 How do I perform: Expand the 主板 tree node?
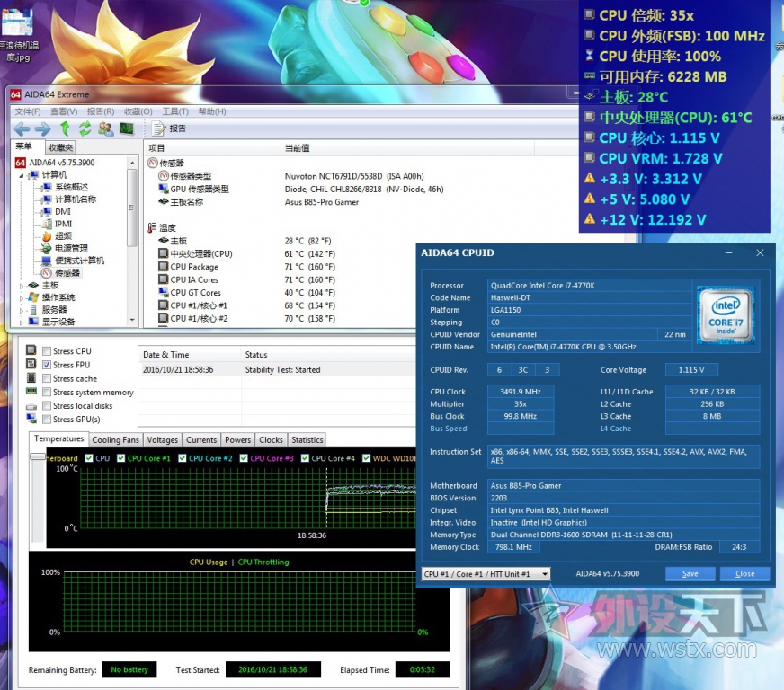(x=21, y=287)
